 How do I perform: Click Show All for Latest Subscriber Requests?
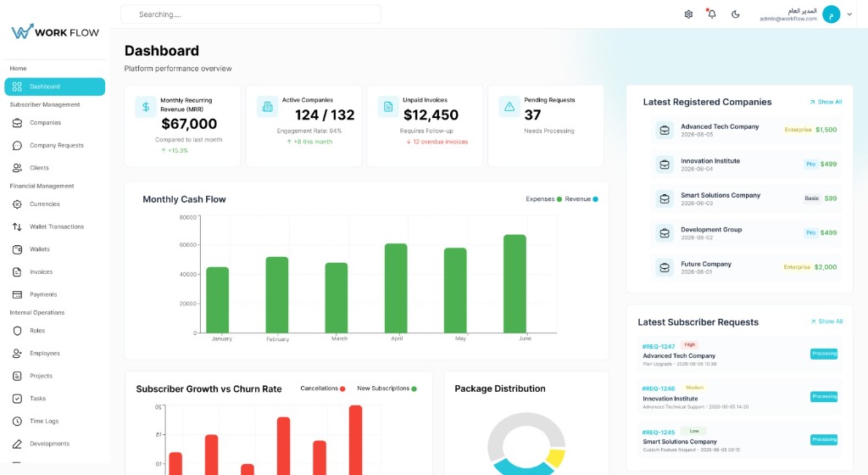coord(826,321)
